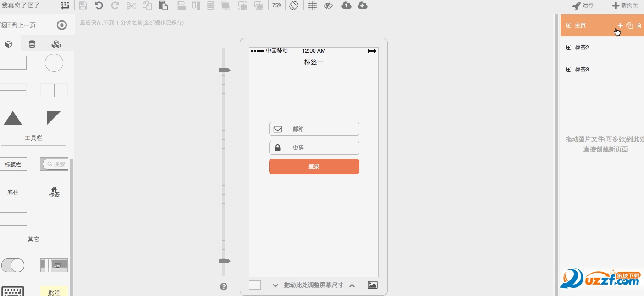Click 新页面 to add a new page
Image resolution: width=644 pixels, height=296 pixels.
(625, 5)
